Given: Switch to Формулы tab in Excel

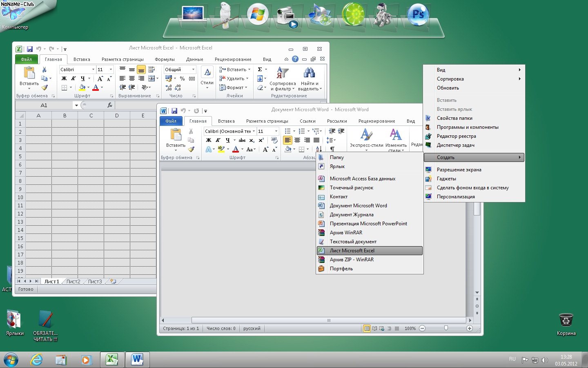Looking at the screenshot, I should [165, 59].
